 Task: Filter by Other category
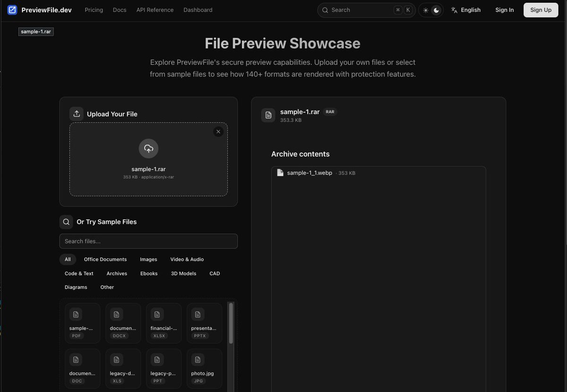click(107, 287)
